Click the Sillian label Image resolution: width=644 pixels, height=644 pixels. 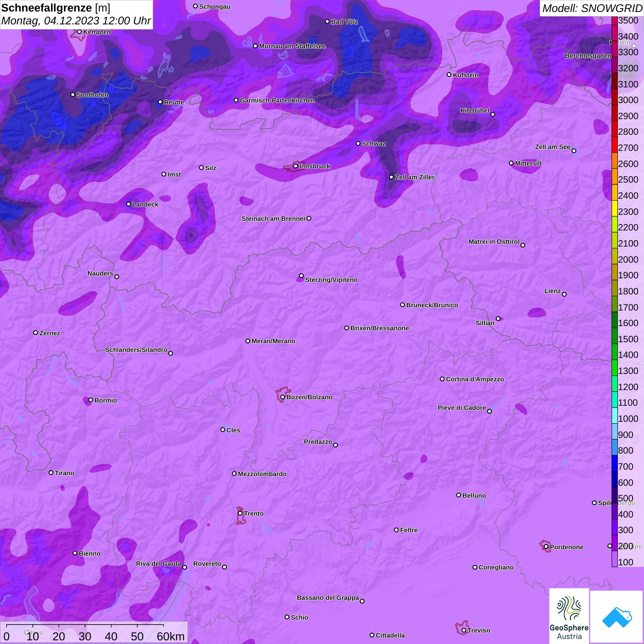point(485,323)
